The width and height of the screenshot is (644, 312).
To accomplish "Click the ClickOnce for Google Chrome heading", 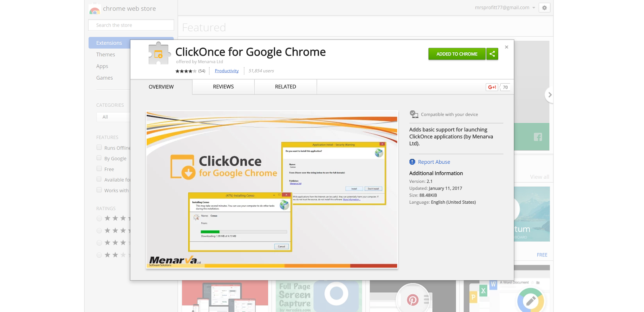I will [250, 52].
